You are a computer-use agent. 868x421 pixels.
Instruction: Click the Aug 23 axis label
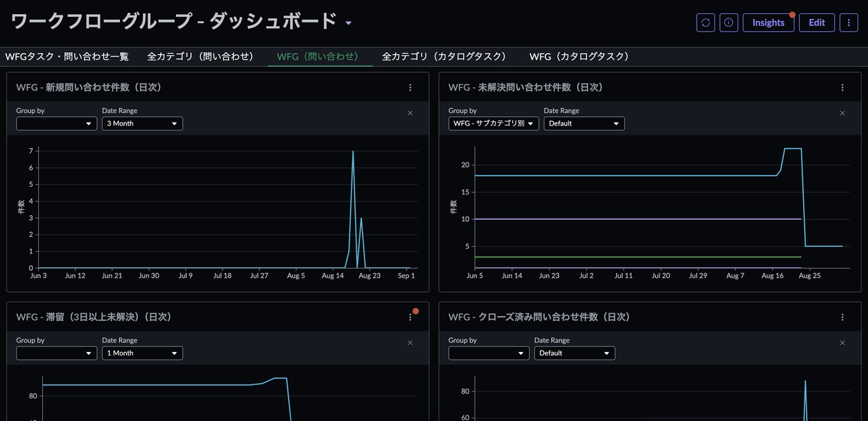tap(369, 276)
